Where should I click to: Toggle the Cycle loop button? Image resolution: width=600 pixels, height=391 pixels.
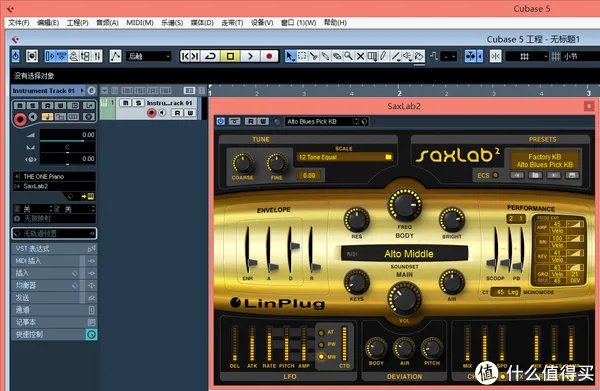point(210,56)
